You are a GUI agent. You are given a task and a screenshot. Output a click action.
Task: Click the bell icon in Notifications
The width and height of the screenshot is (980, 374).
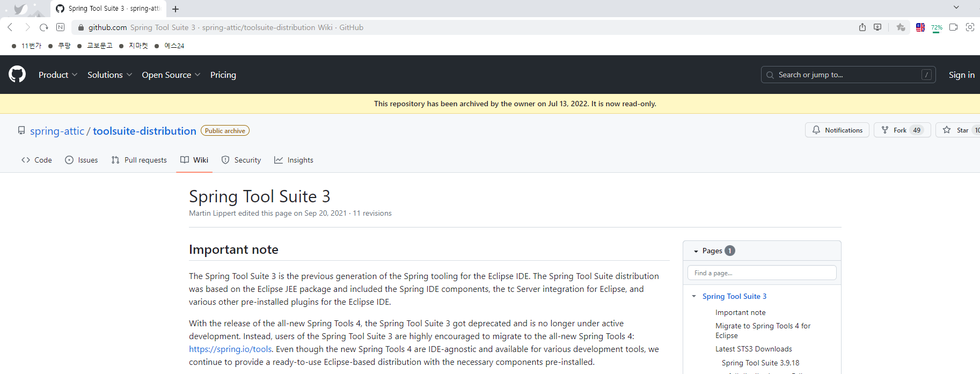click(x=816, y=130)
